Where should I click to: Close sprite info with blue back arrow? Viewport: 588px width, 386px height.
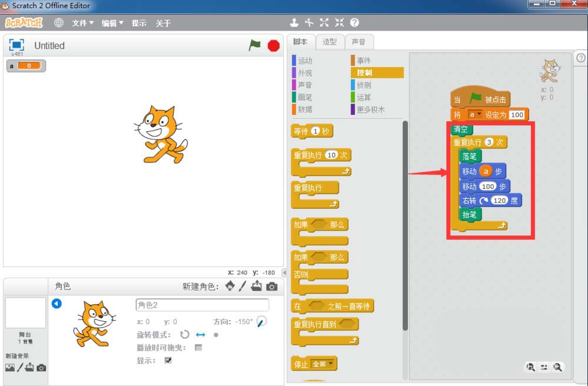[56, 303]
